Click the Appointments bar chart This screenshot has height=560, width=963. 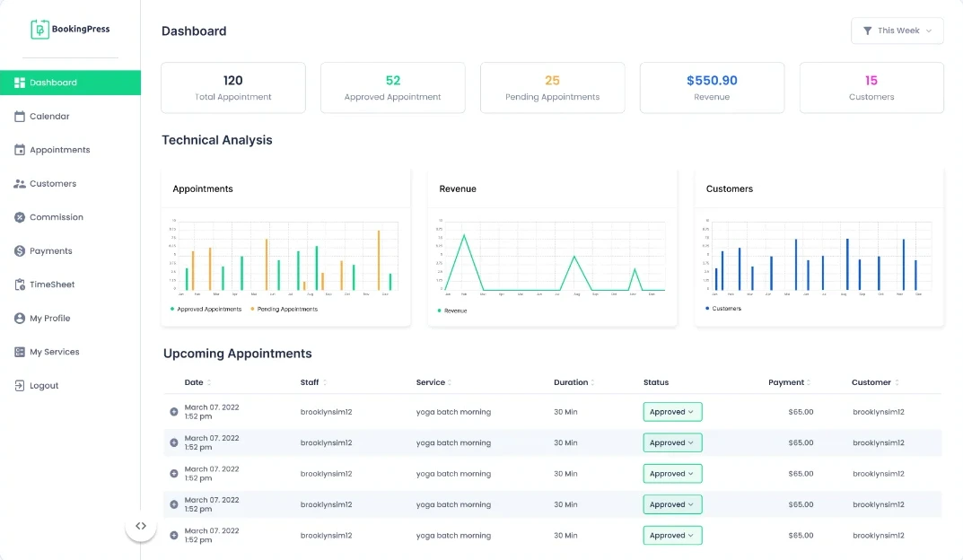coord(285,258)
